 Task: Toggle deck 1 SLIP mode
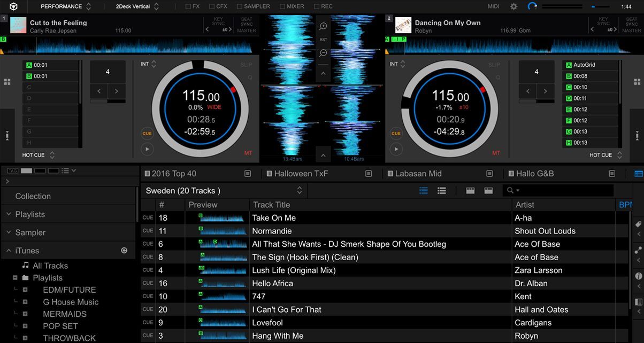click(246, 65)
